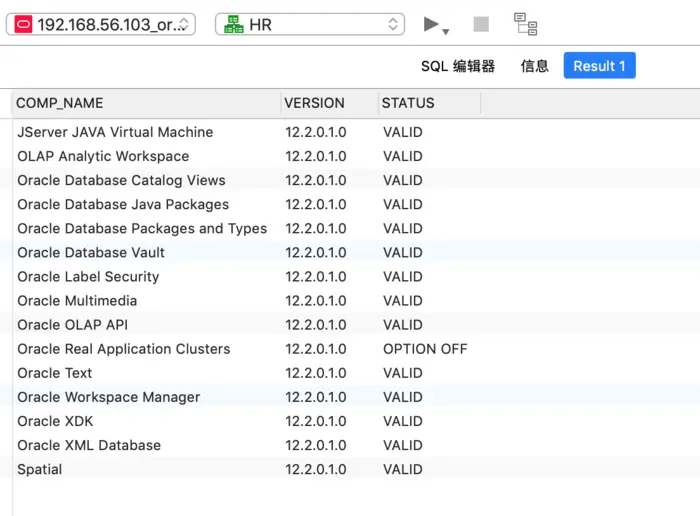The image size is (700, 516).
Task: Click version cell of Oracle Multimedia row
Action: 316,301
